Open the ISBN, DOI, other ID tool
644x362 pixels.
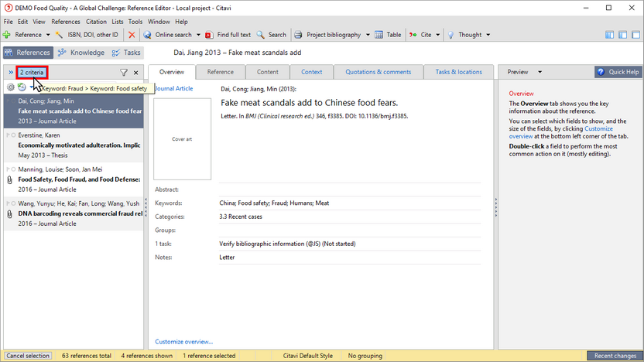point(87,35)
